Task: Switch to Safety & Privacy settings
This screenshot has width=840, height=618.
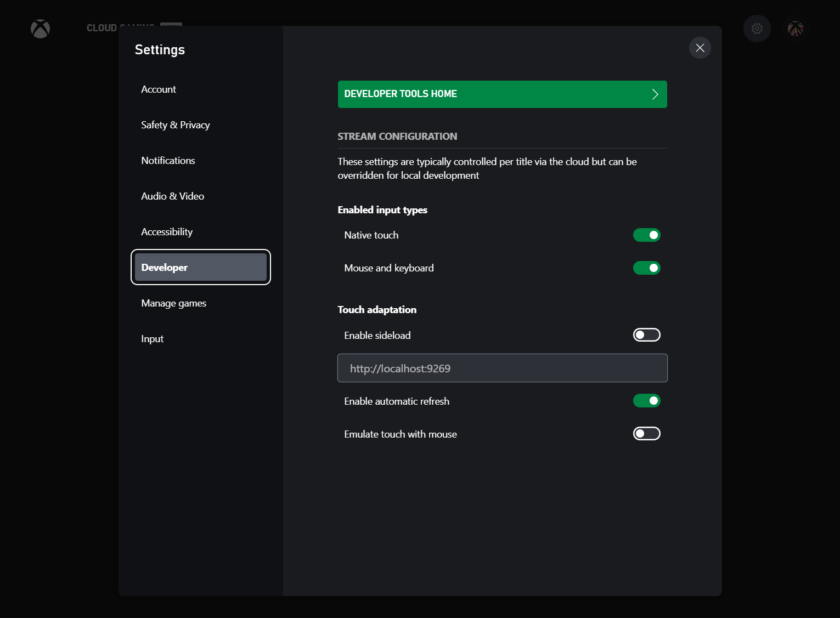Action: [x=176, y=124]
